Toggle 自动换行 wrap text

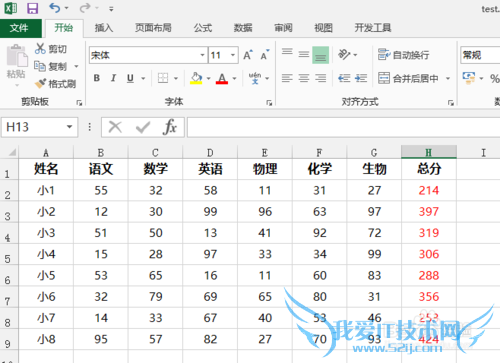(403, 55)
